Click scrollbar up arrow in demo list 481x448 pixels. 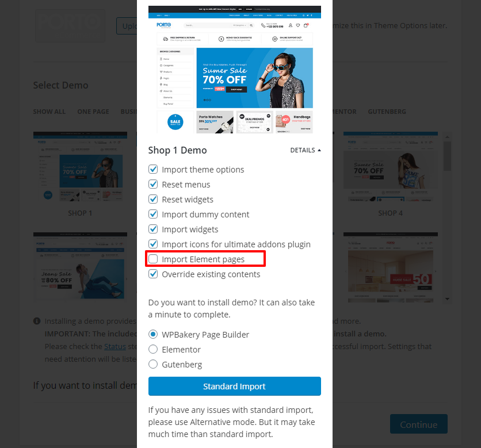447,137
